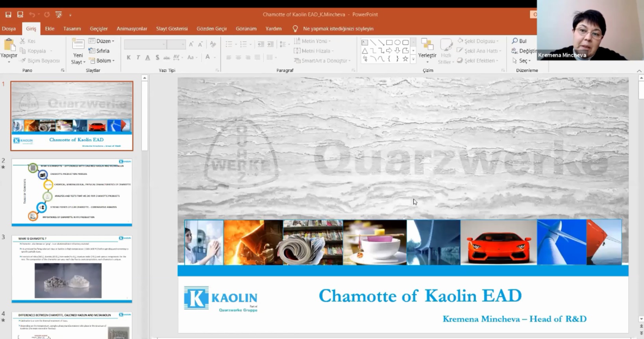
Task: Select the rectangle shape in shapes gallery
Action: coord(389,42)
